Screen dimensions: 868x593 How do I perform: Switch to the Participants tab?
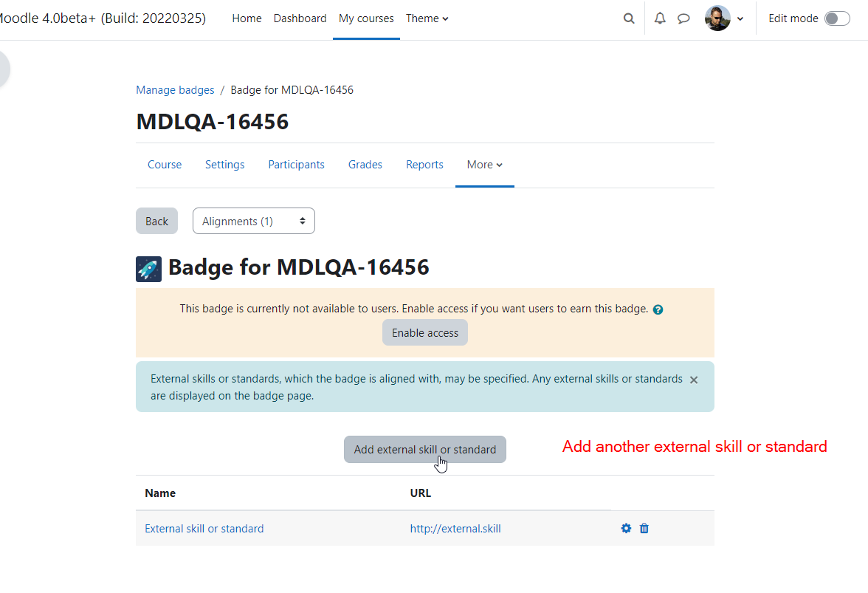point(296,165)
